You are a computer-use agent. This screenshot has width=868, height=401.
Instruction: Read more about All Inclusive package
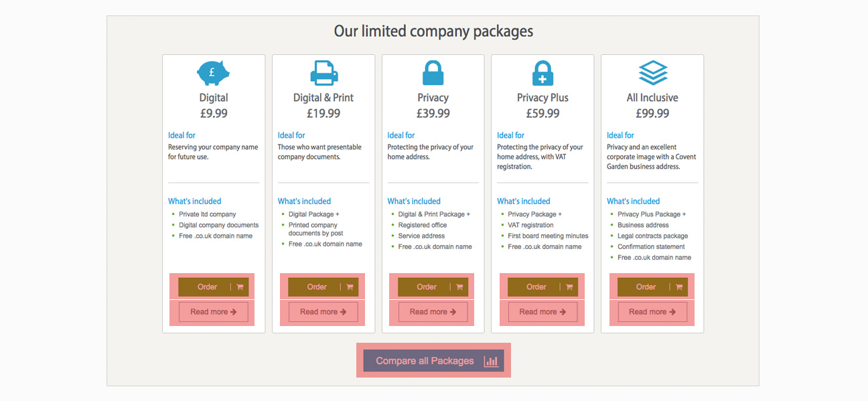coord(653,312)
